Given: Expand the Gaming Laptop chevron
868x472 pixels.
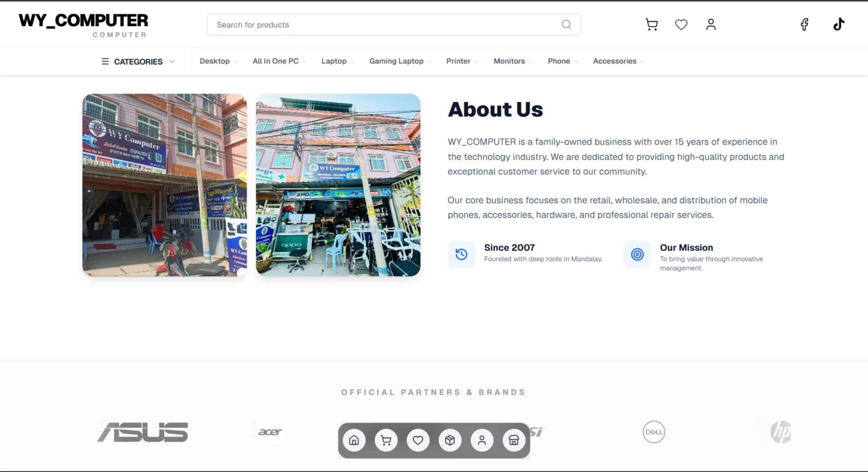Looking at the screenshot, I should tap(429, 62).
